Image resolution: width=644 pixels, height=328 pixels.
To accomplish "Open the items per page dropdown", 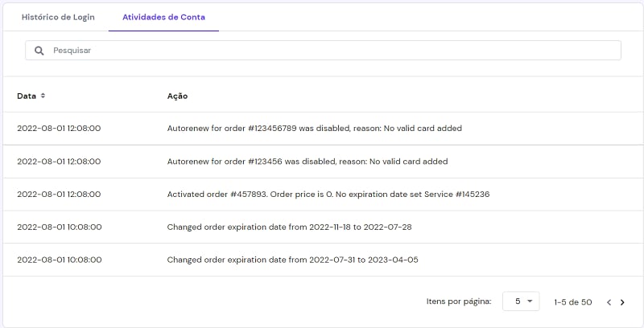I will [523, 301].
